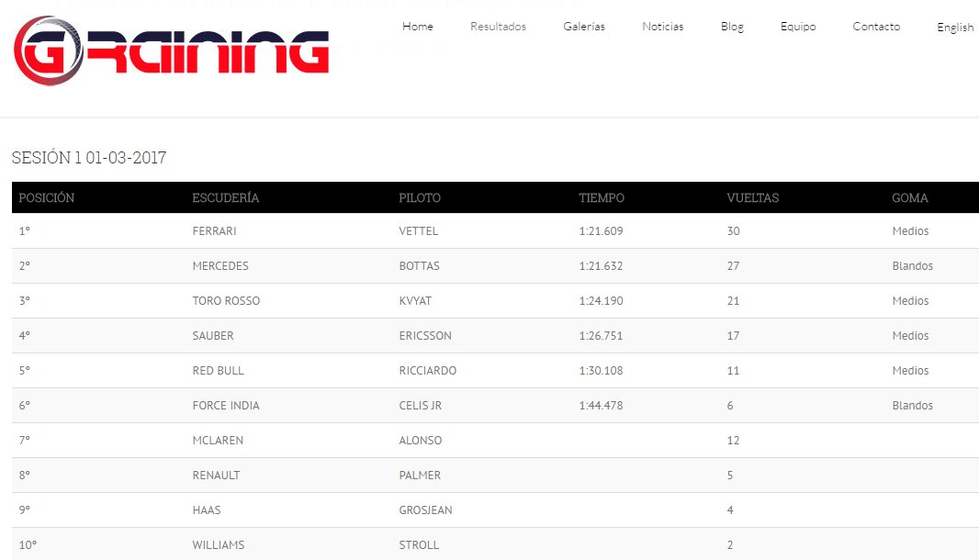Click lap time 1:26.751

(601, 336)
